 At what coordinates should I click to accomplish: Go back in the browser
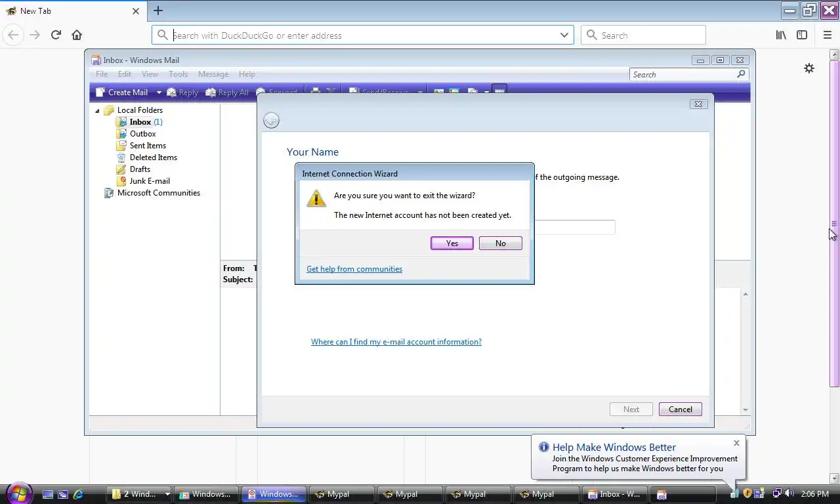pyautogui.click(x=13, y=35)
